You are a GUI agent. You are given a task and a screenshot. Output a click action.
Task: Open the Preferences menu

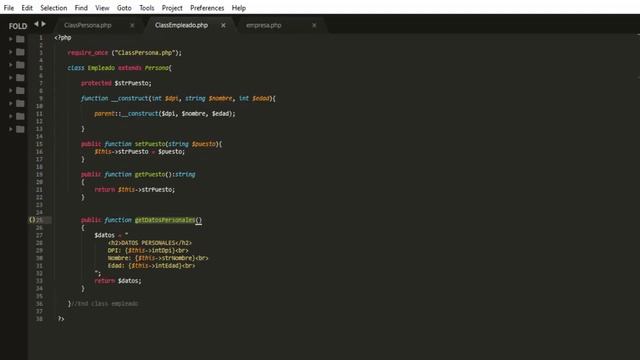(x=207, y=8)
